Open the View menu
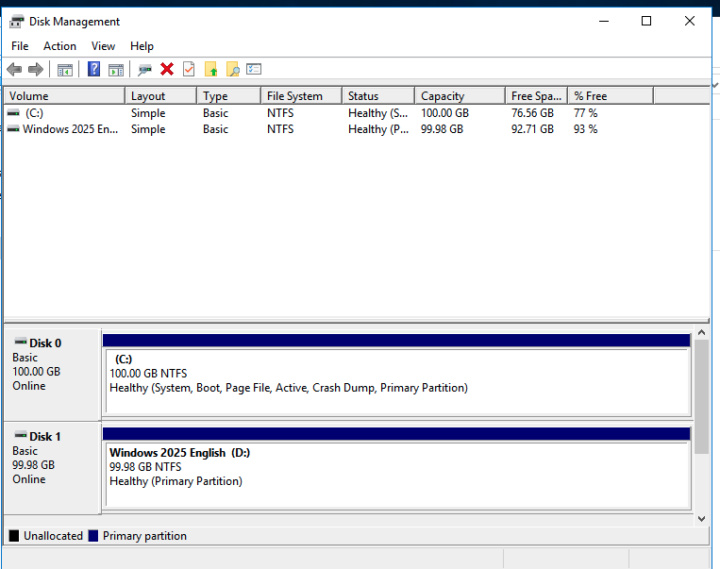The height and width of the screenshot is (569, 720). [x=103, y=46]
